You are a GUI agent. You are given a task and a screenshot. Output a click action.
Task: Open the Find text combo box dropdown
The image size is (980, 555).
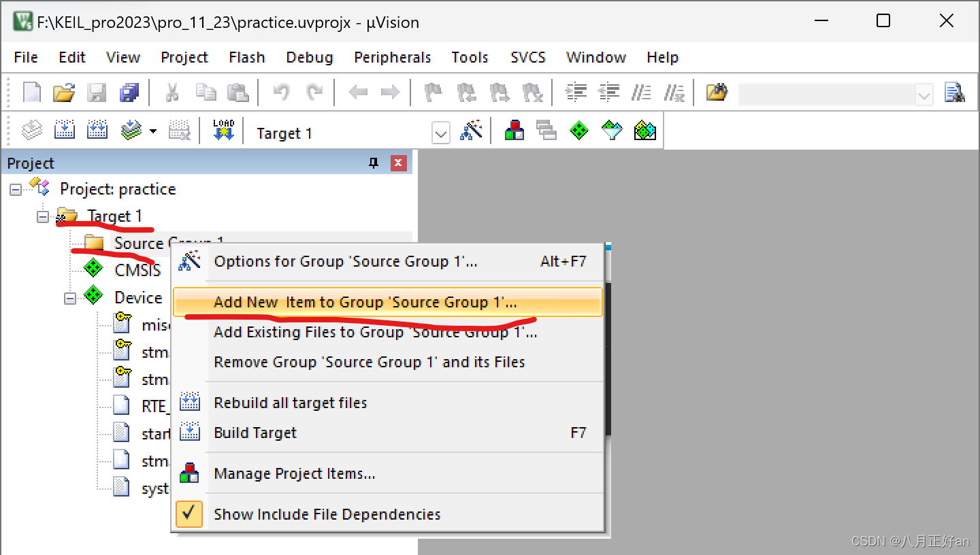click(x=924, y=95)
